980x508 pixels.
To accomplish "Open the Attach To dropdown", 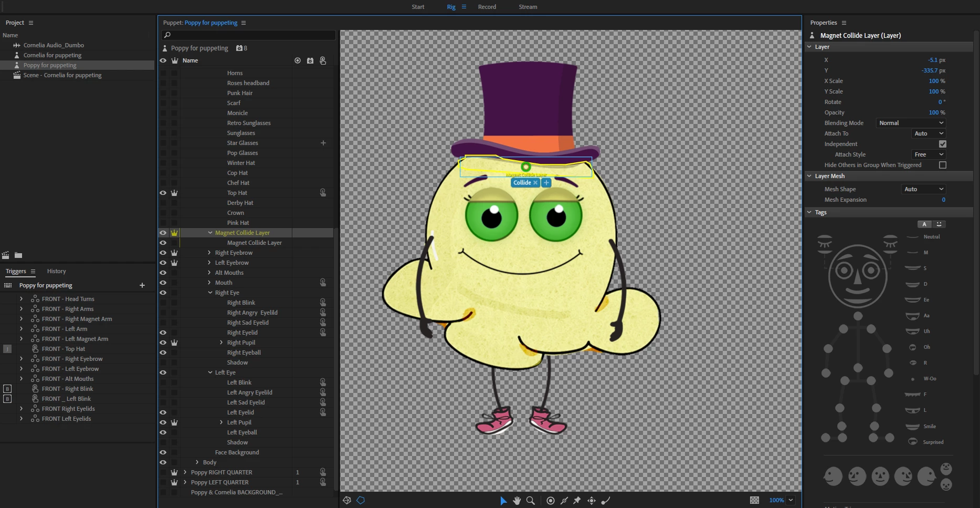I will point(929,133).
